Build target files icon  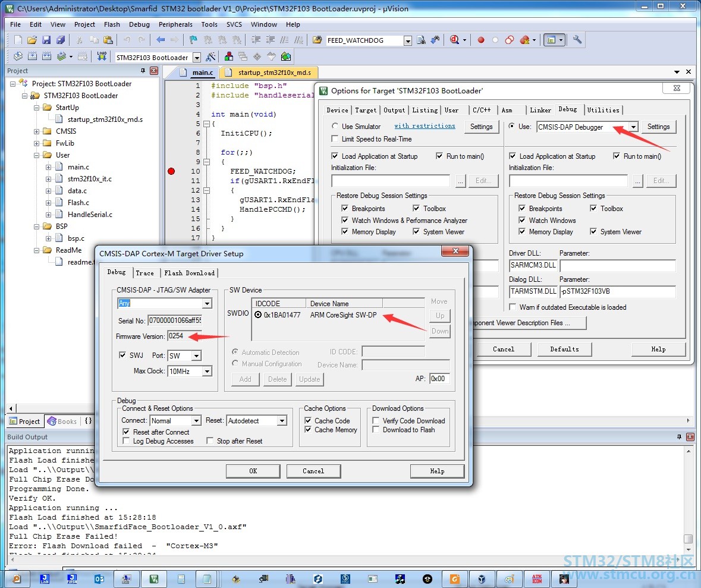point(32,57)
